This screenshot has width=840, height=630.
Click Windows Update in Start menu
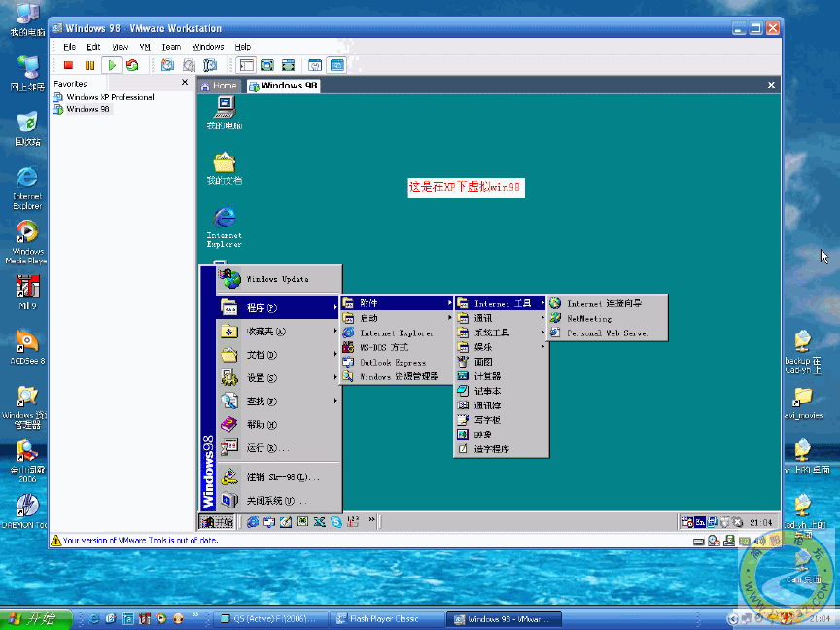coord(279,279)
